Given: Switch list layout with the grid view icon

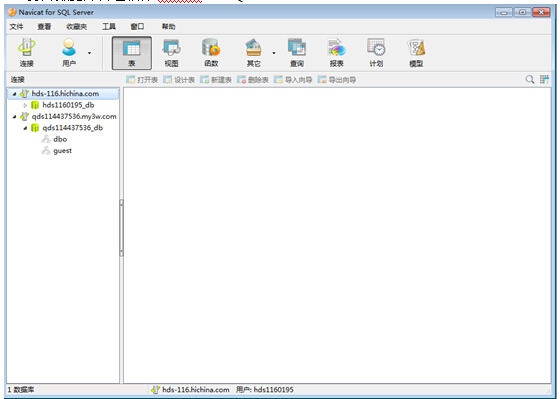Looking at the screenshot, I should [x=544, y=79].
